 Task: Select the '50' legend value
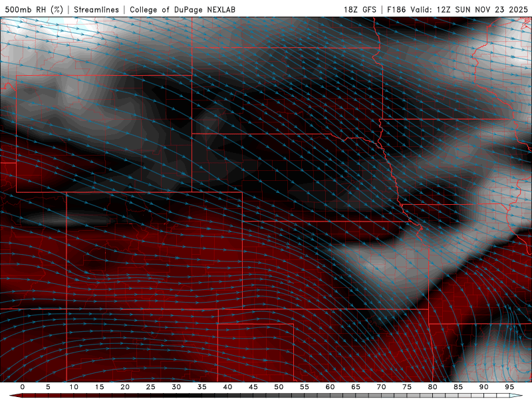click(279, 387)
